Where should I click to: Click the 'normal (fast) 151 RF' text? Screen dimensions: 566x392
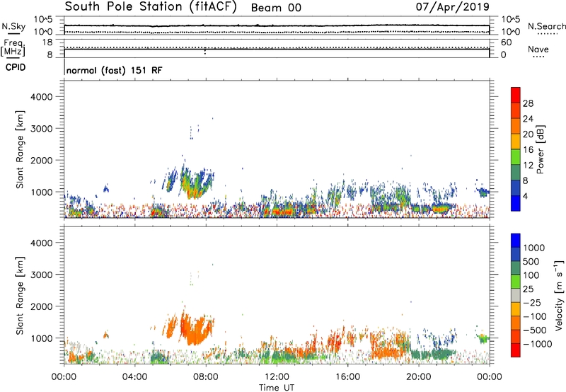pos(115,70)
